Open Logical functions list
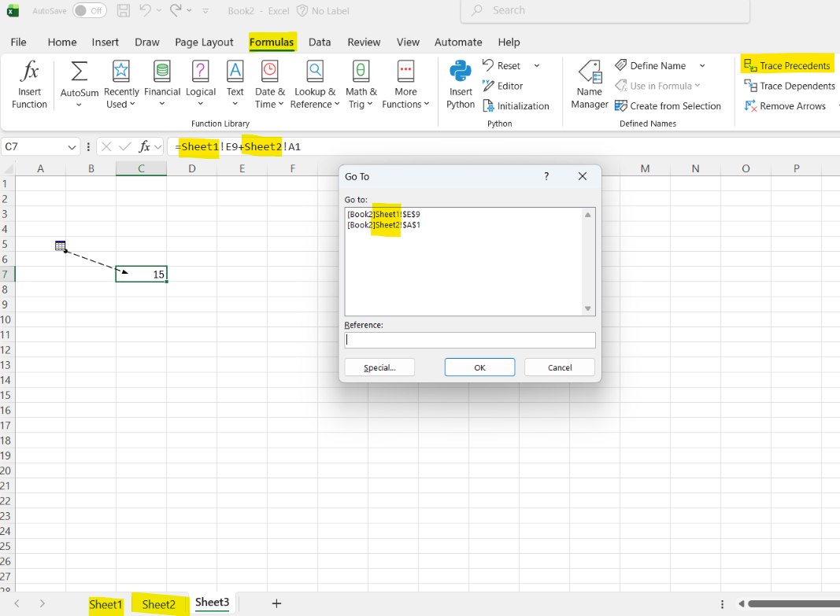Screen dimensions: 840x616 201,84
